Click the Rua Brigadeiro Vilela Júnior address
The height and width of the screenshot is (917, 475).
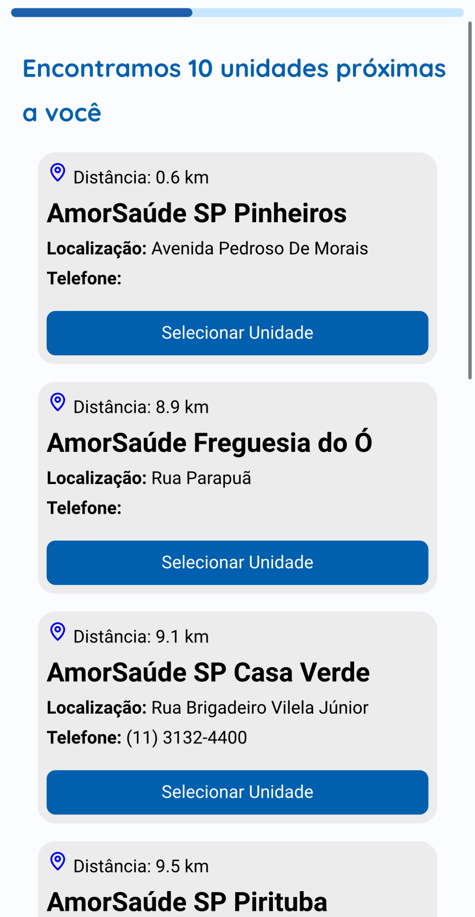coord(260,708)
